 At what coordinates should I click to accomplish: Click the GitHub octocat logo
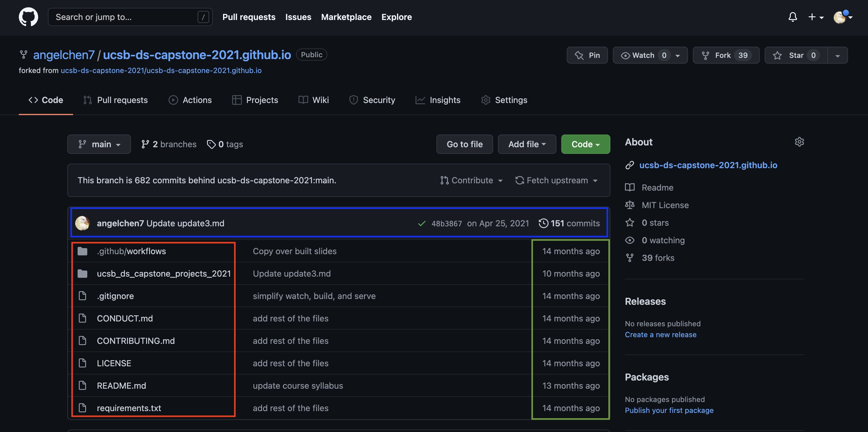[28, 17]
